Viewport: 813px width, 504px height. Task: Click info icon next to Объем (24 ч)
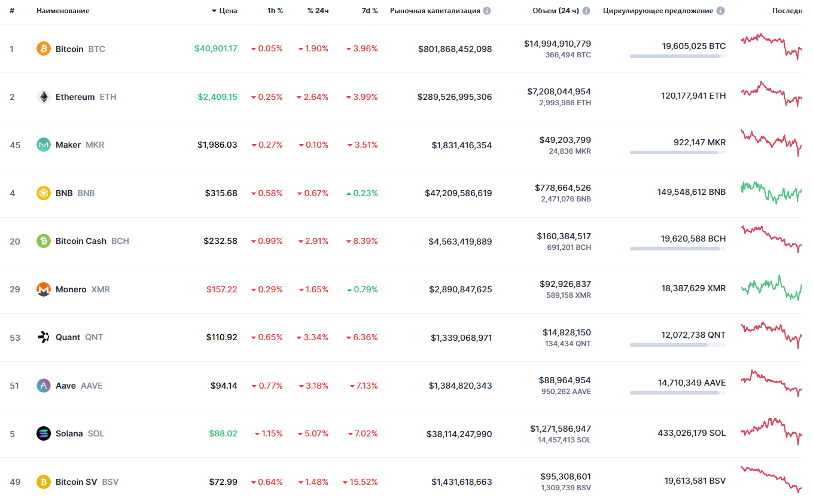[586, 11]
